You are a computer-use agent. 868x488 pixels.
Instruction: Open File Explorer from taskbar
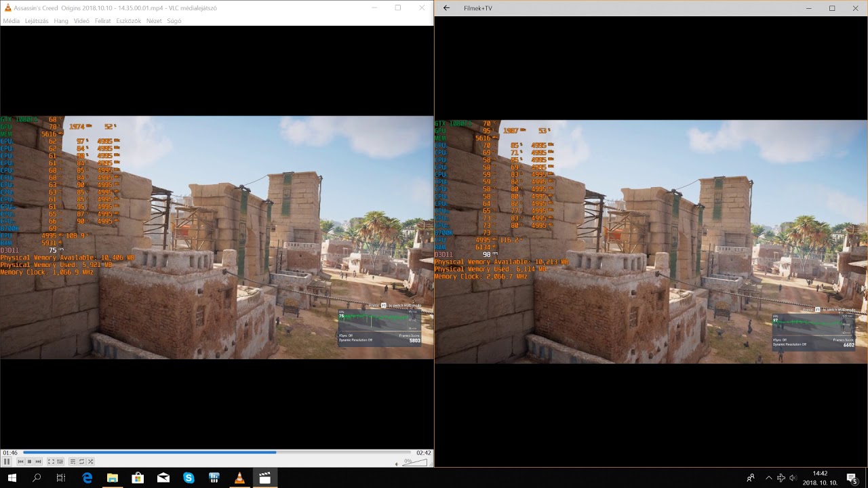[113, 478]
